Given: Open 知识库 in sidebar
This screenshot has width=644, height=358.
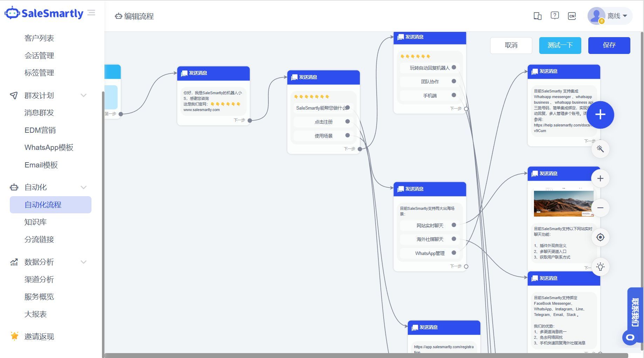Looking at the screenshot, I should (35, 222).
